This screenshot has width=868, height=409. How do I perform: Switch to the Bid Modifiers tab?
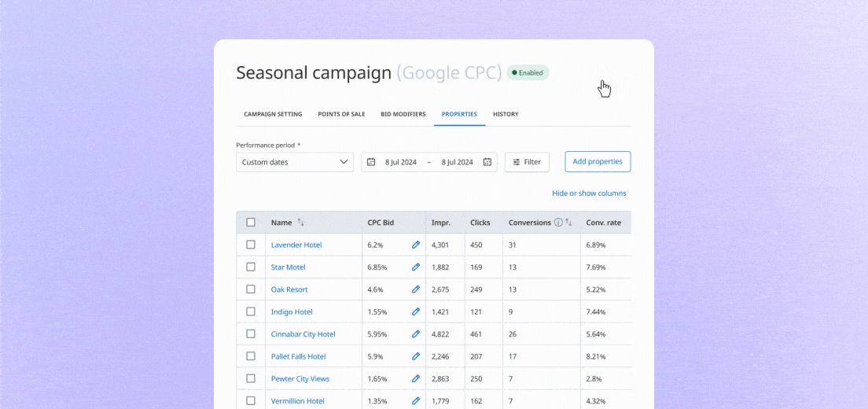[403, 114]
